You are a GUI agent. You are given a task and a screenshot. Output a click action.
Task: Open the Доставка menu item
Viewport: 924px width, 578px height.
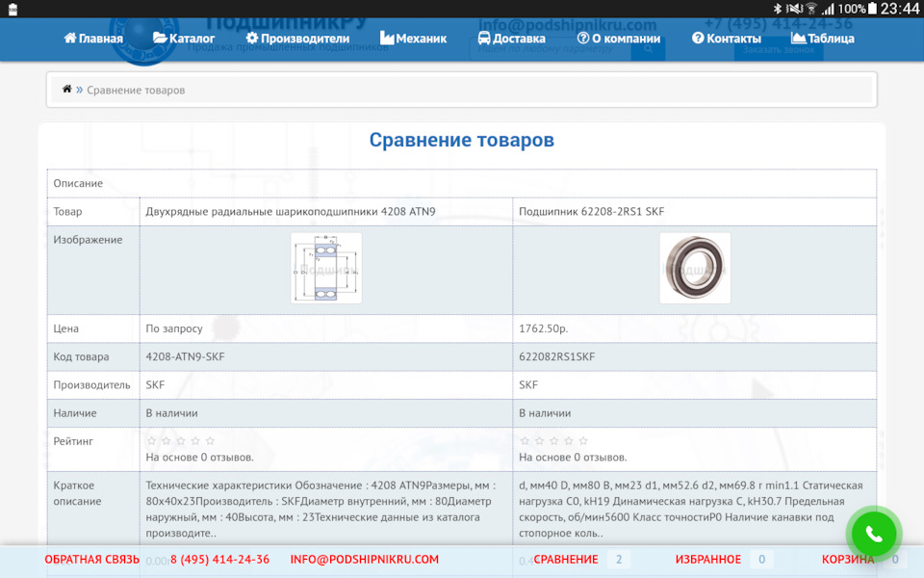pos(511,39)
